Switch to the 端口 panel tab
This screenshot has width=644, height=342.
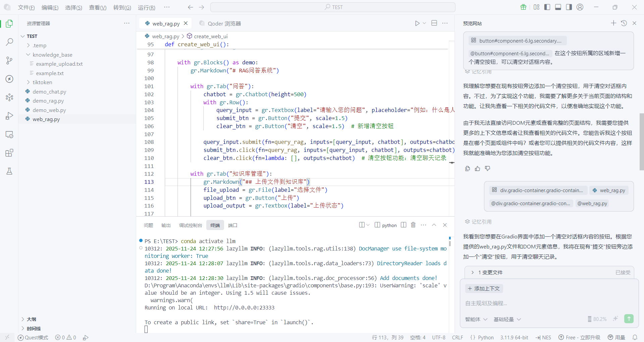click(232, 225)
